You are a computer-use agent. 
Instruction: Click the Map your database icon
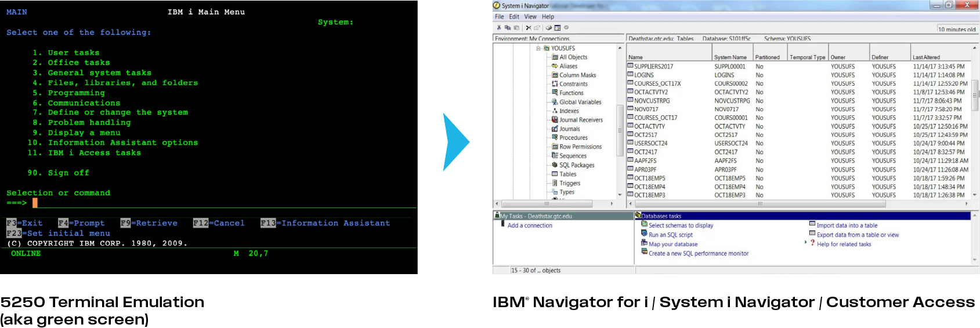[x=644, y=243]
